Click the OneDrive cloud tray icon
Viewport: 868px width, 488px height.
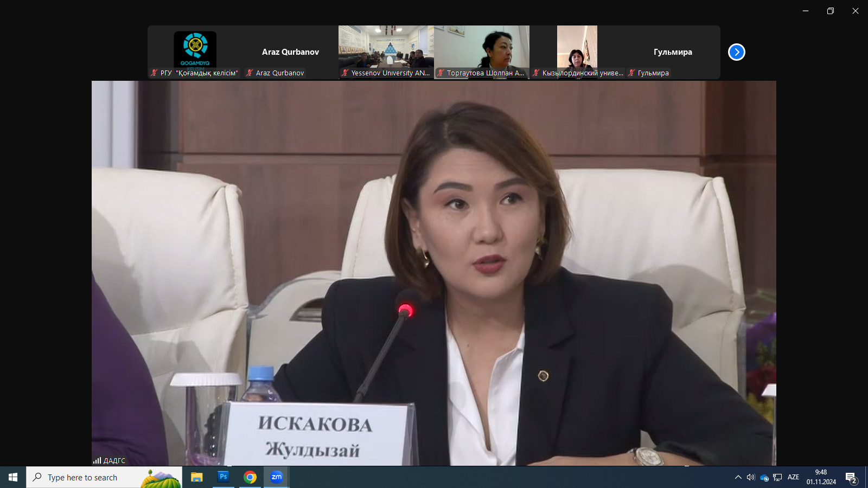(x=764, y=478)
